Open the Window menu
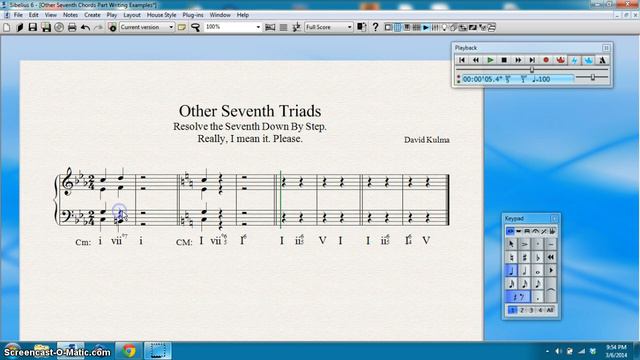Viewport: 640px width, 360px height. click(220, 15)
